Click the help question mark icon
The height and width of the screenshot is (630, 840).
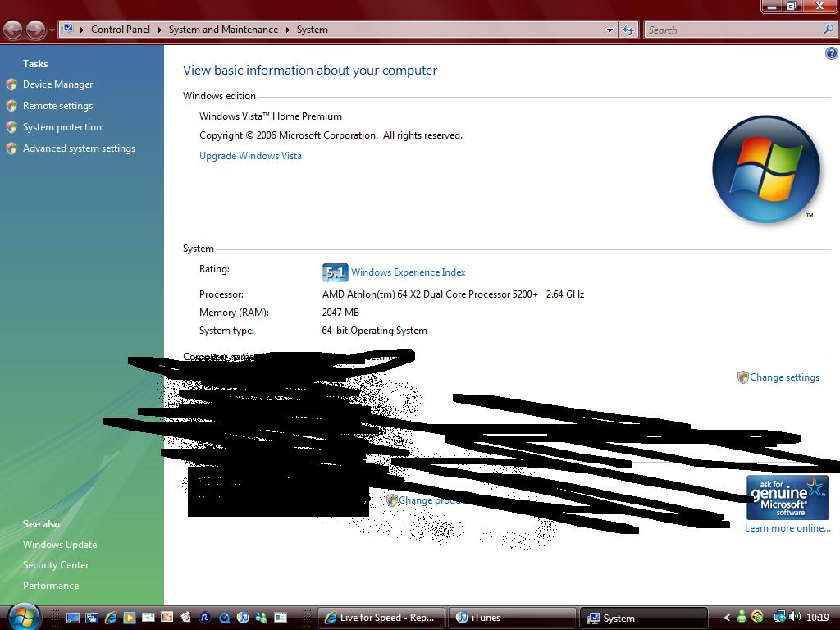click(831, 53)
